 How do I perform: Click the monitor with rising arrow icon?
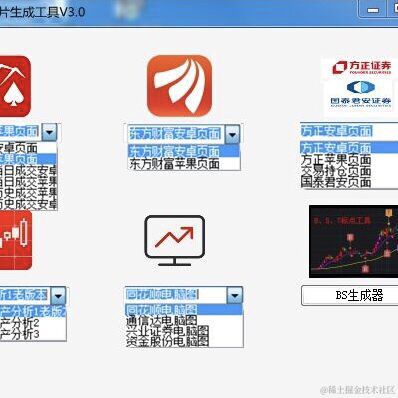click(174, 240)
